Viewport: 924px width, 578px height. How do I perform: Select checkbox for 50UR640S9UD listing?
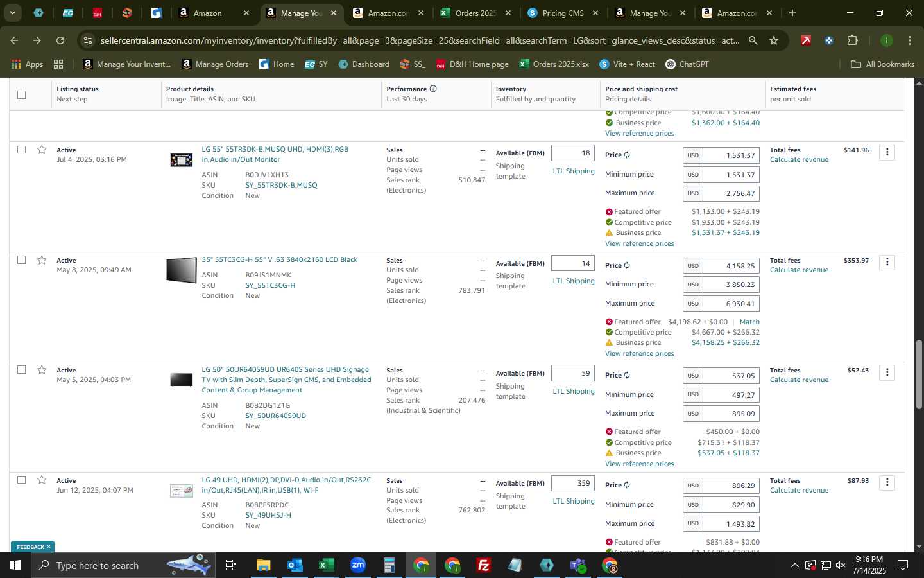click(21, 370)
